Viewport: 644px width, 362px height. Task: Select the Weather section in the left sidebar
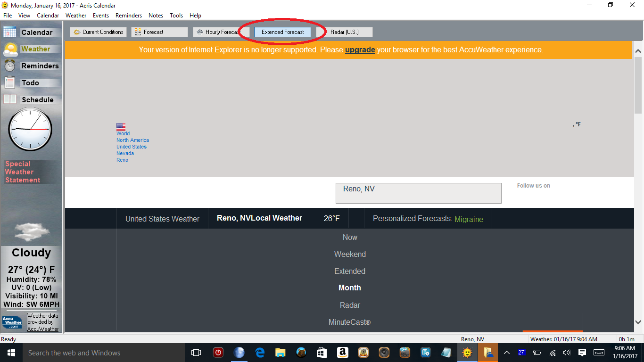pyautogui.click(x=32, y=49)
